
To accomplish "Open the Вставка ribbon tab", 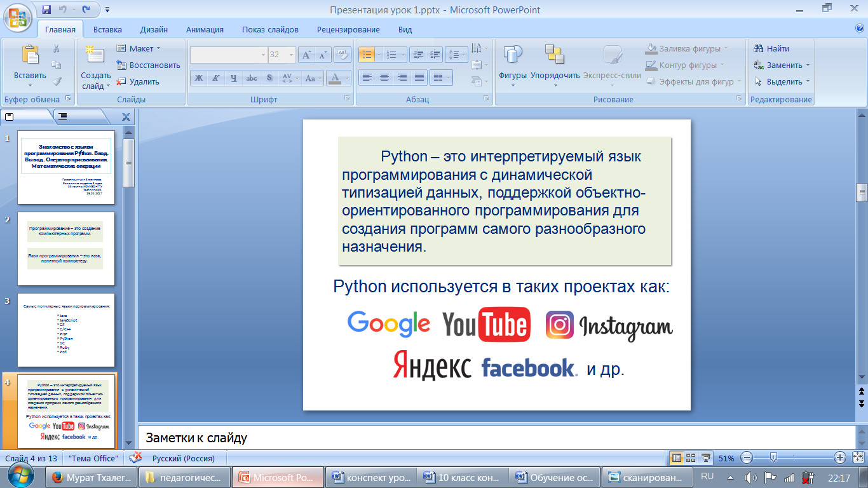I will pos(107,29).
